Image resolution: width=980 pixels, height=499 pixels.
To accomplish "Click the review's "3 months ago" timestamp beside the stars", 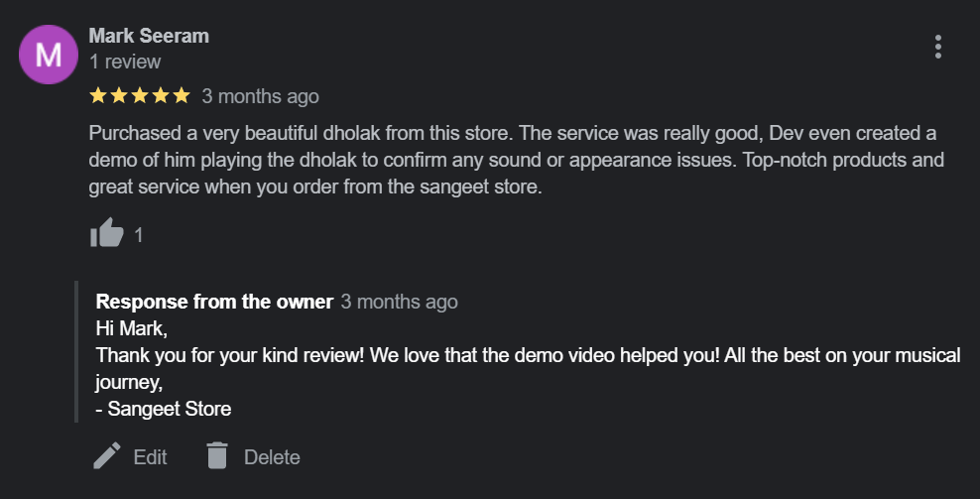I will coord(260,96).
